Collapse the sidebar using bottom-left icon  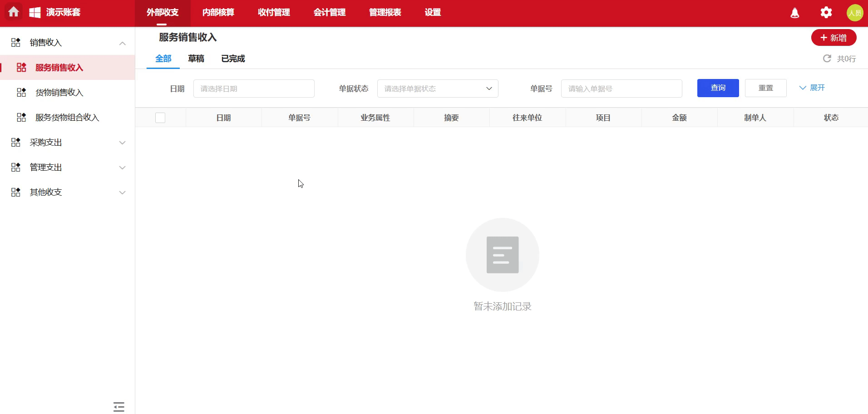(x=118, y=406)
